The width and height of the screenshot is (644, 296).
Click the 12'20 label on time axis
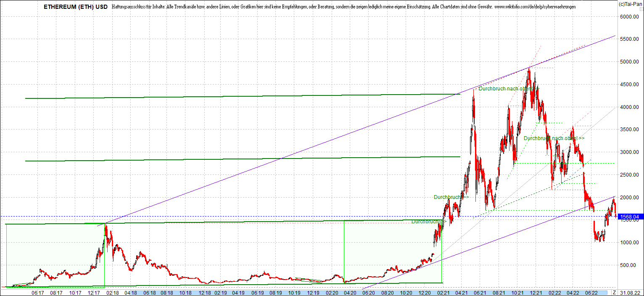tap(425, 293)
